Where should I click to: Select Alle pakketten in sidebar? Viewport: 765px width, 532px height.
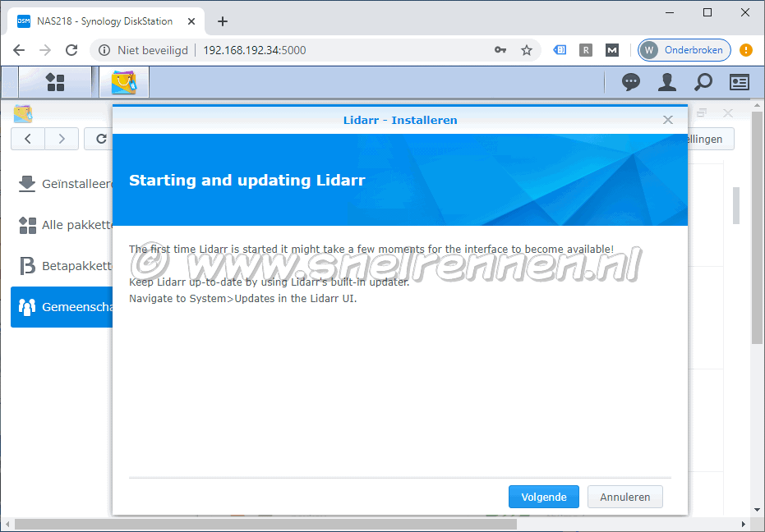tap(62, 225)
